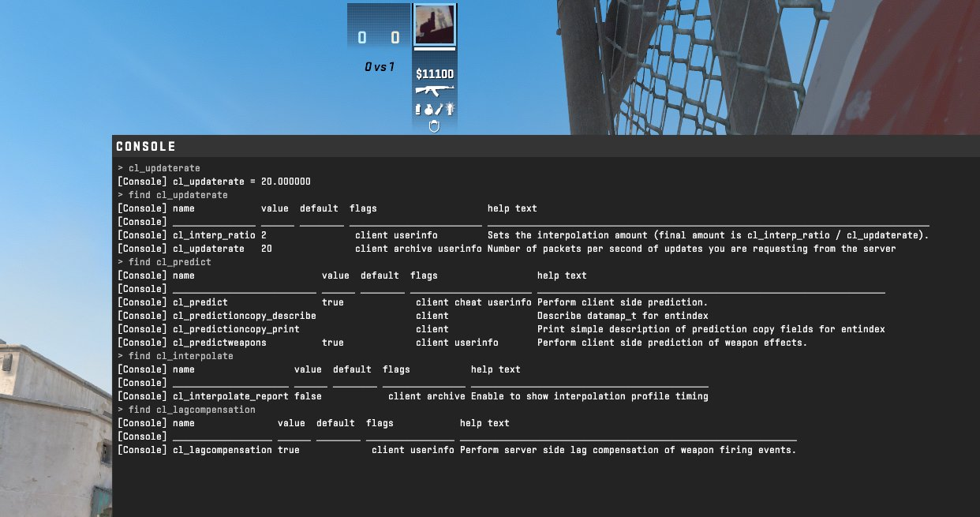Click the left team score zero
This screenshot has height=517, width=980.
coord(362,37)
